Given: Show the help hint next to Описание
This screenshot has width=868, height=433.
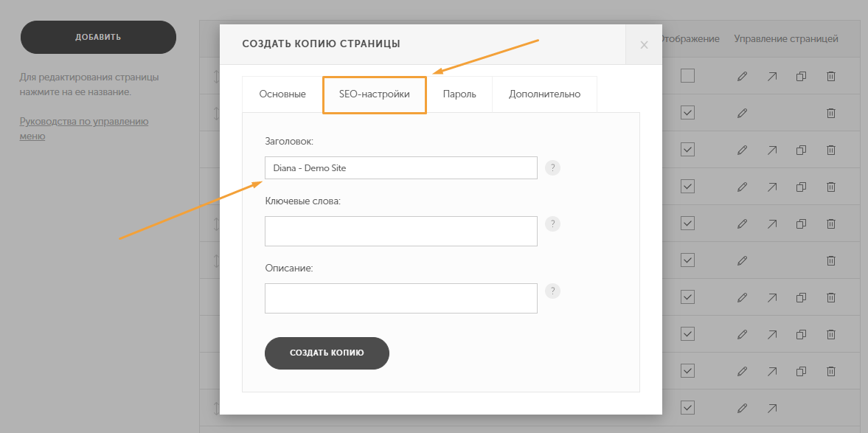Looking at the screenshot, I should click(x=552, y=291).
